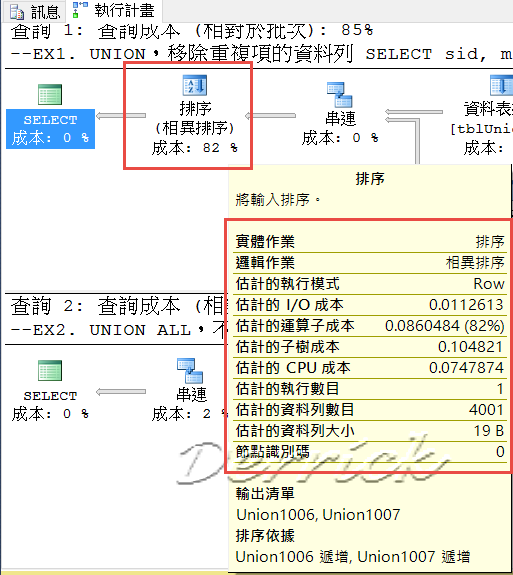Click the Union1006, Union1007 output list text
Screen dimensions: 513x575
[318, 515]
